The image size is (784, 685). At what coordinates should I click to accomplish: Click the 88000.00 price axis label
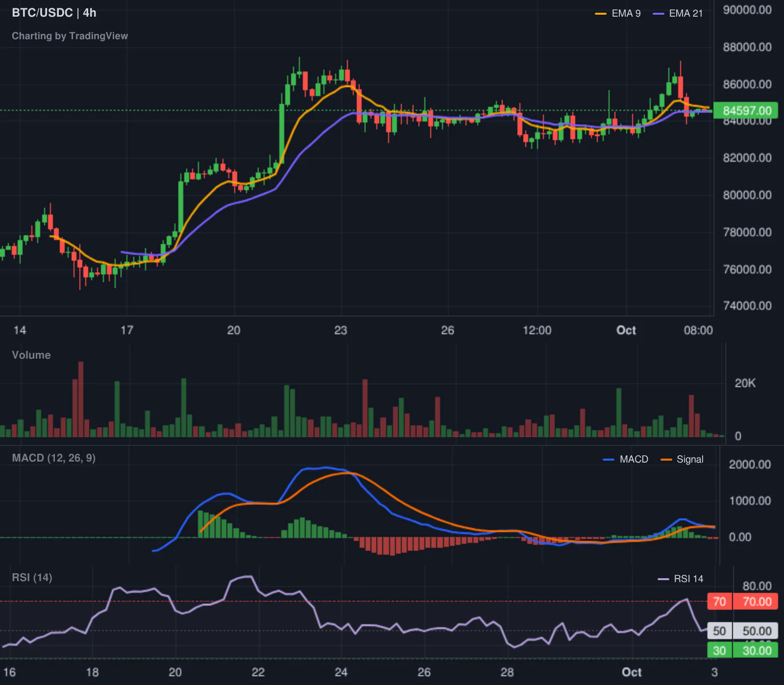tap(747, 47)
